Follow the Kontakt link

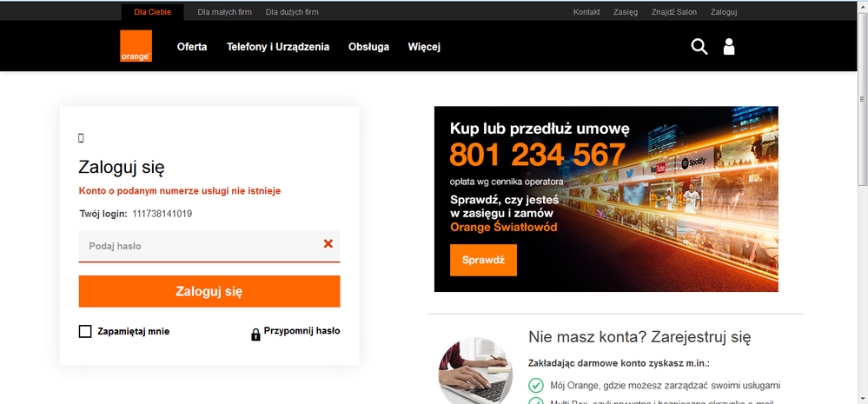[586, 12]
